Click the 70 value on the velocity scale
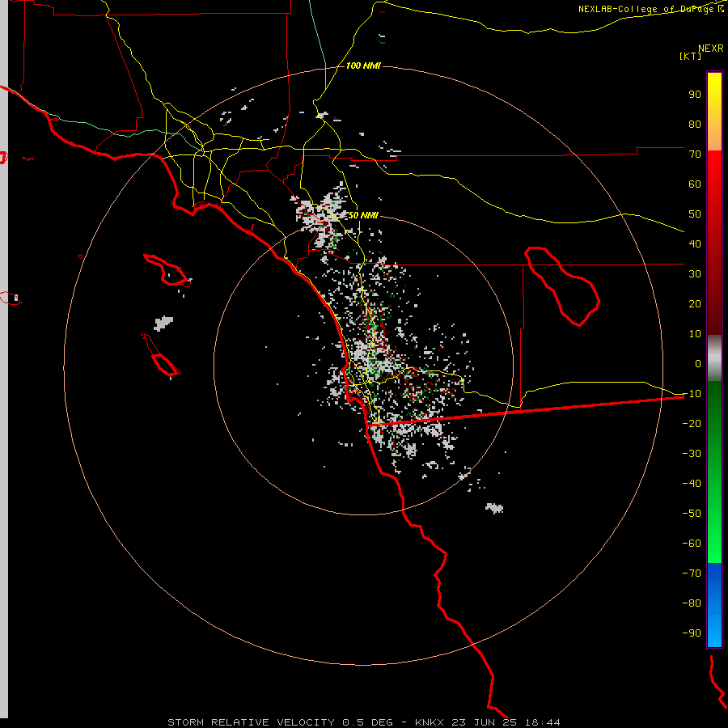This screenshot has height=728, width=728. pyautogui.click(x=695, y=154)
